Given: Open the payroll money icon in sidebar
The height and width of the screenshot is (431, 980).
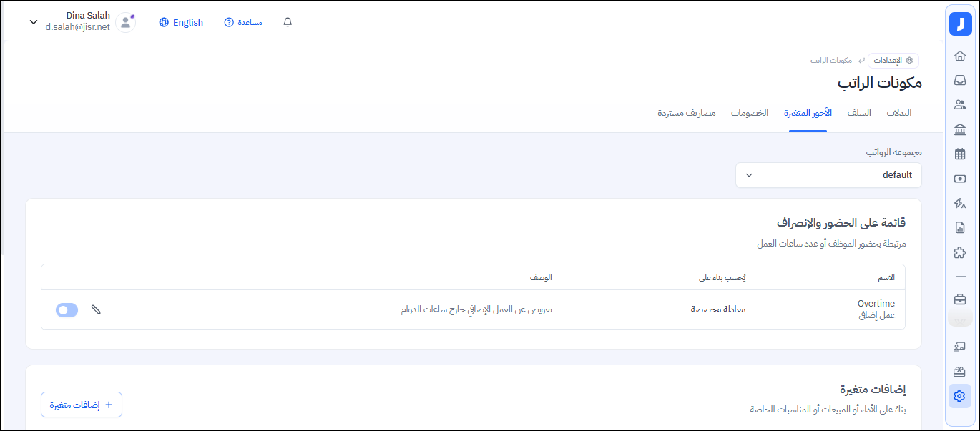Looking at the screenshot, I should point(960,179).
